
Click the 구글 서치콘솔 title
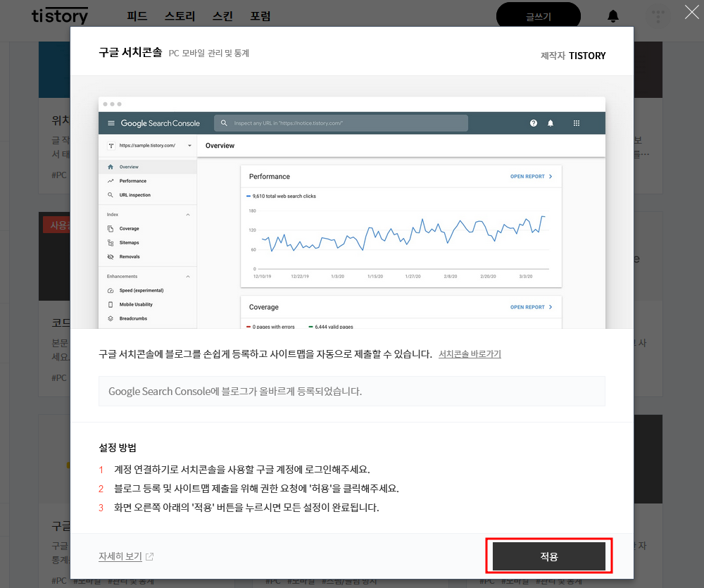pos(130,53)
